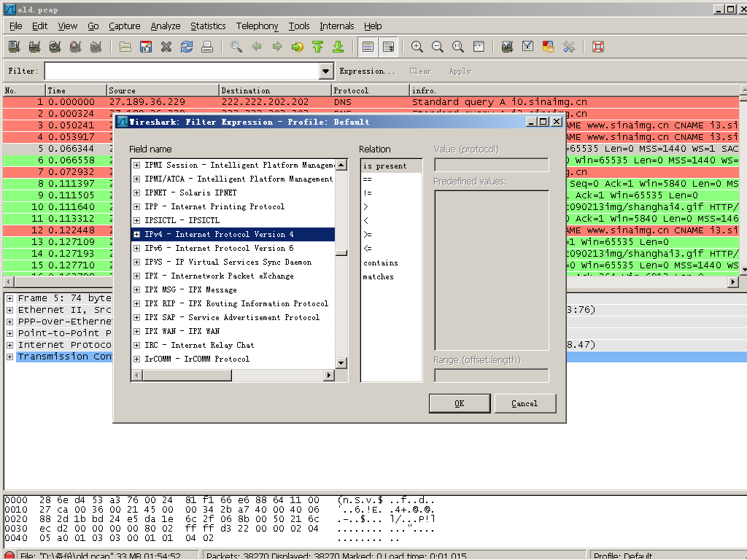This screenshot has width=747, height=560.
Task: Click in the display Filter input field
Action: 182,71
